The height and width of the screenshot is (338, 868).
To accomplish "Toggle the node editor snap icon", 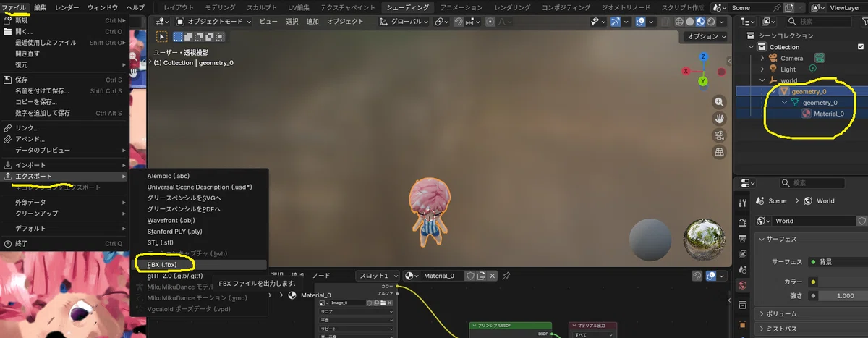I will click(697, 276).
